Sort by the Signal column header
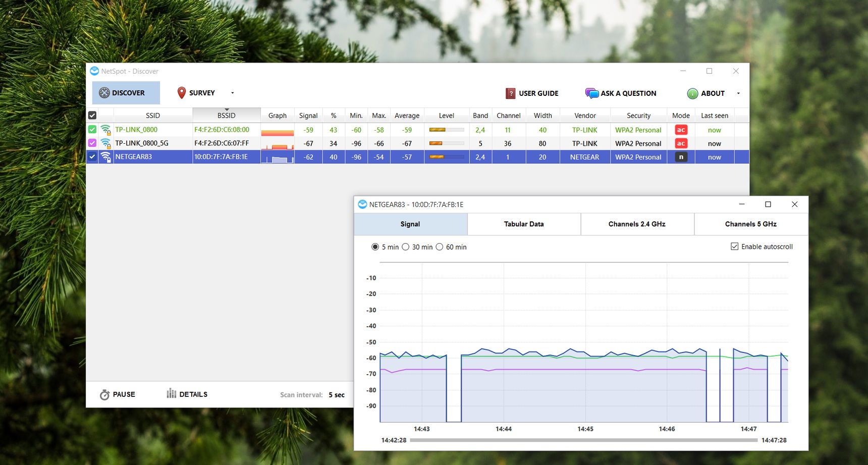 [308, 115]
